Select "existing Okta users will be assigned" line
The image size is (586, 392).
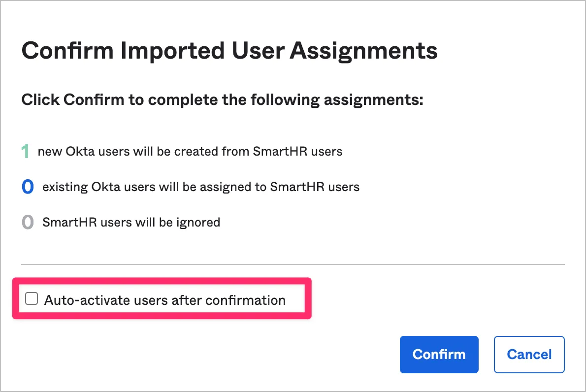[200, 187]
